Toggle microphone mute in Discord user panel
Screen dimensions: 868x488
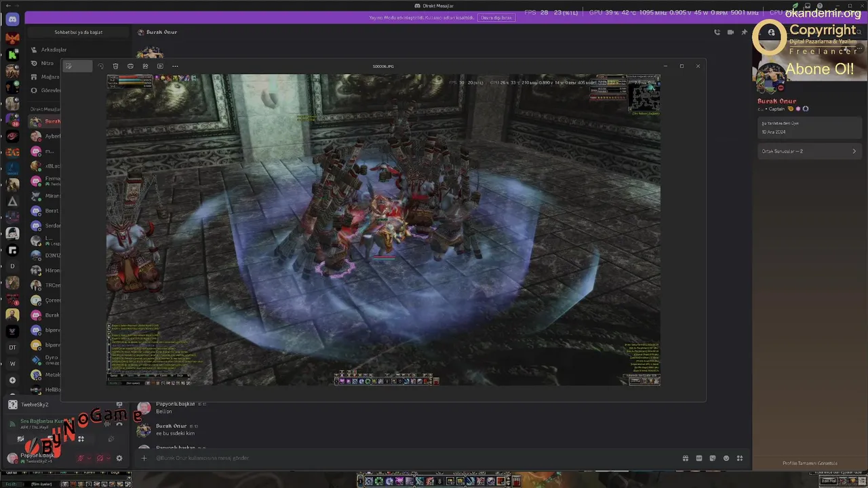pyautogui.click(x=81, y=458)
